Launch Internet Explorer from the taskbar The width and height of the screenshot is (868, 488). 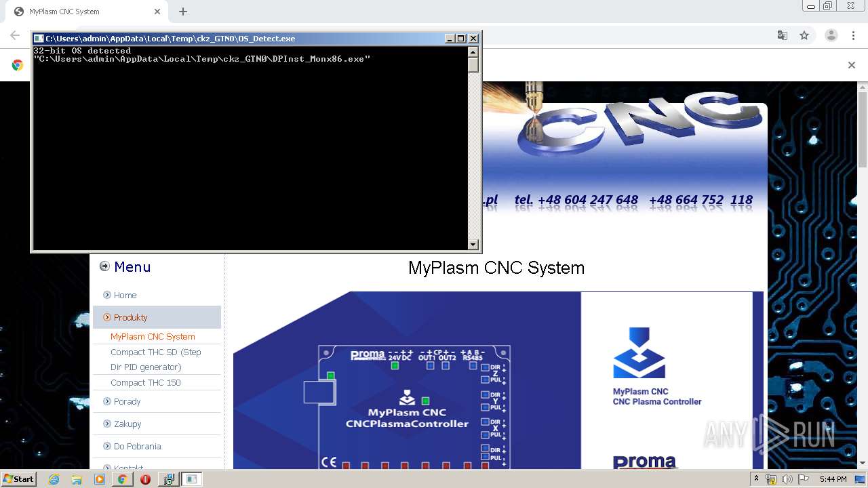click(54, 479)
